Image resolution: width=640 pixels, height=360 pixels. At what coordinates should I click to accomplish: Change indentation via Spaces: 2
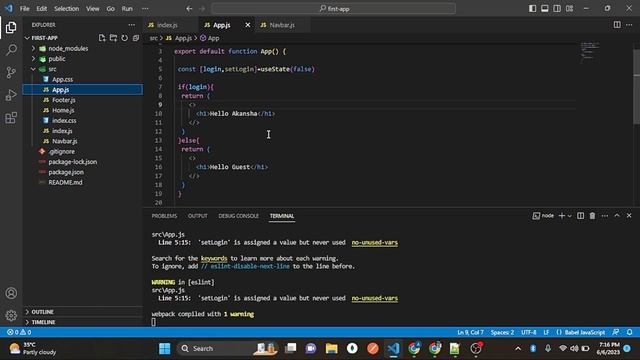(x=502, y=332)
